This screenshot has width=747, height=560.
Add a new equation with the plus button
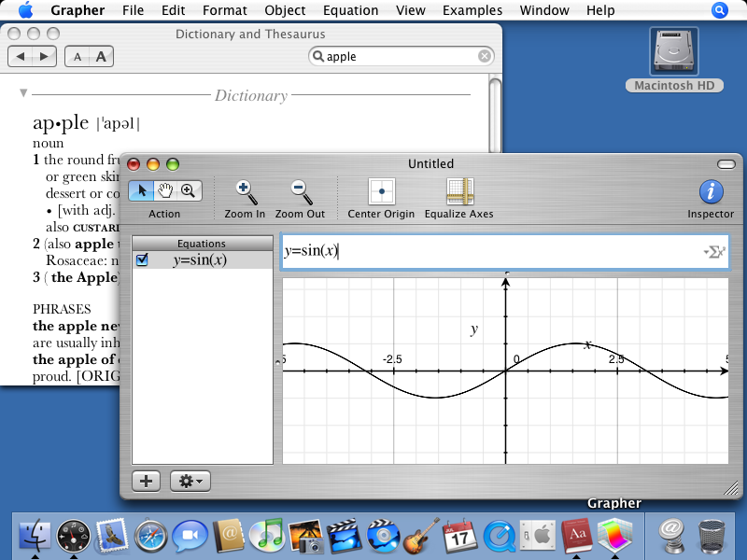pos(146,481)
